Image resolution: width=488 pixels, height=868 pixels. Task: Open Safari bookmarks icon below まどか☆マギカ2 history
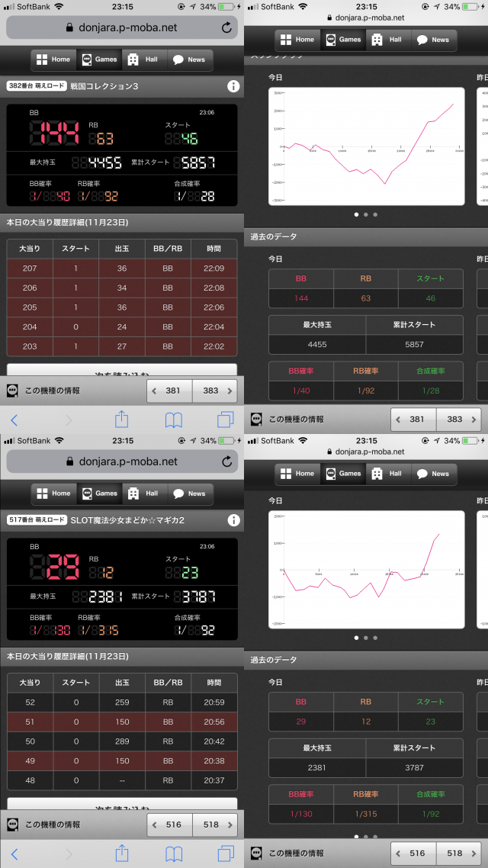174,854
